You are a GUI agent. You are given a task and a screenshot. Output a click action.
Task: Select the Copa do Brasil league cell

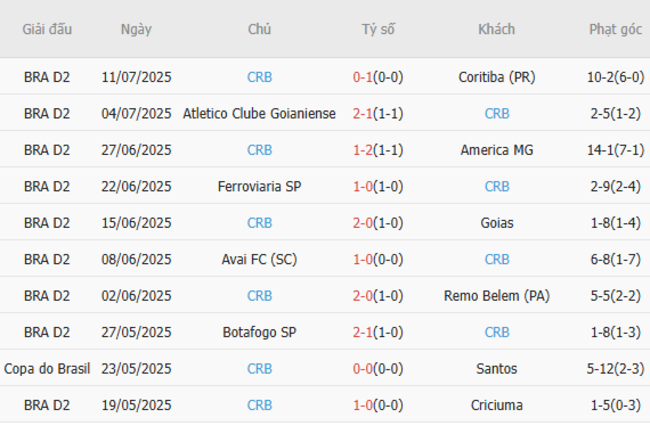point(47,368)
